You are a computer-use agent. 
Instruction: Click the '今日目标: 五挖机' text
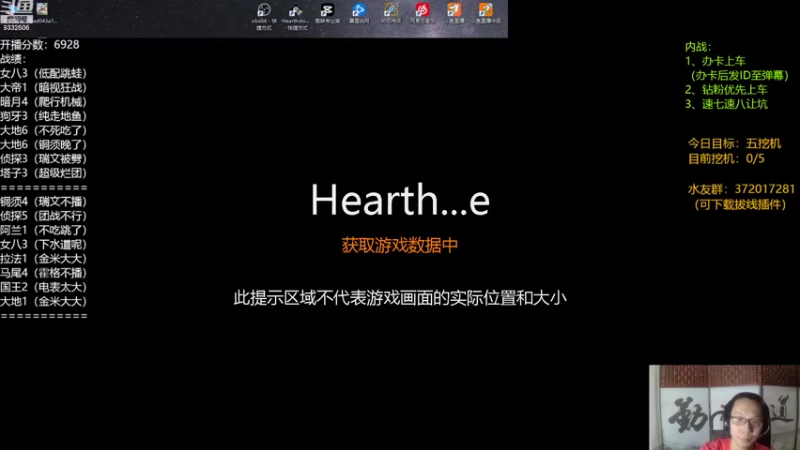[x=734, y=143]
